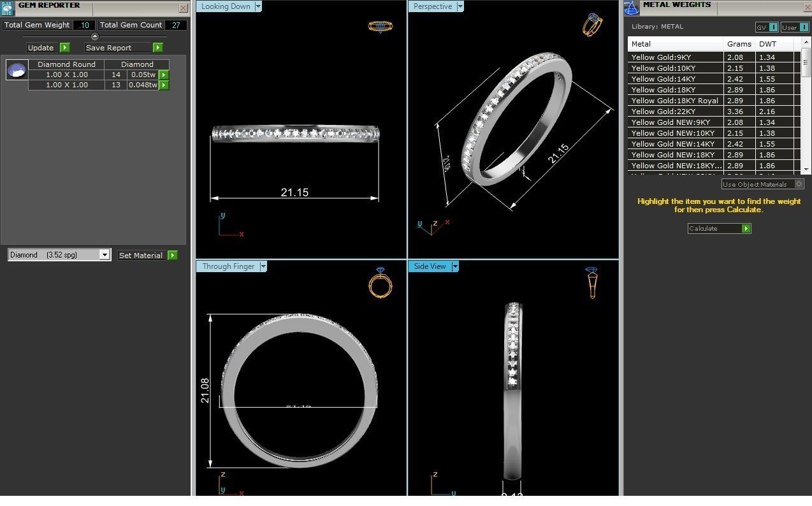The image size is (812, 506).
Task: Click the Side View viewport ring icon
Action: coord(591,282)
